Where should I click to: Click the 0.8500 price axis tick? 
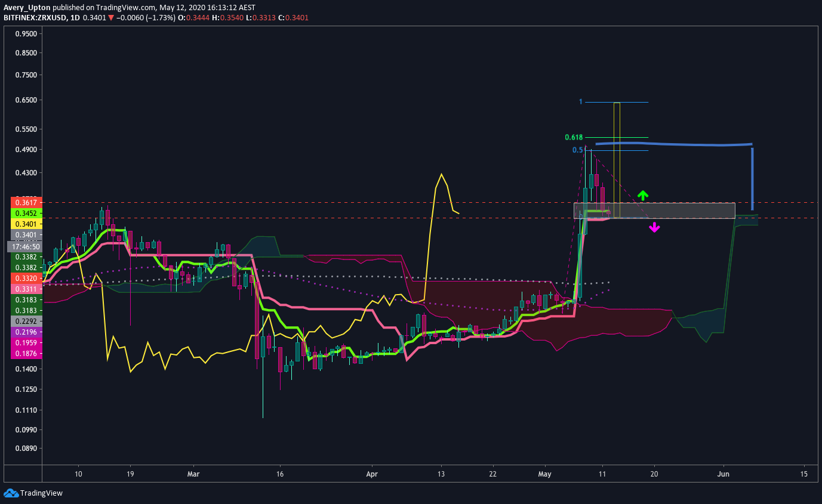pos(26,53)
